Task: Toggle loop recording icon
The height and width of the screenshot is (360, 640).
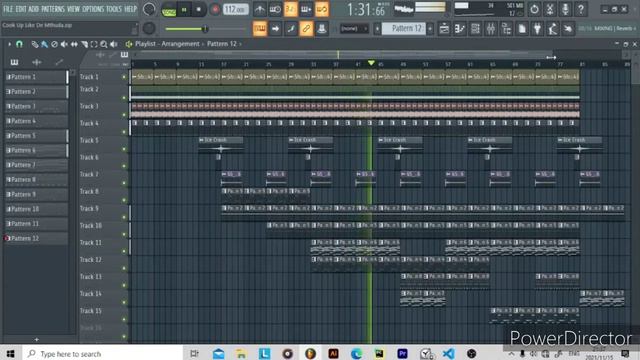Action: click(322, 9)
